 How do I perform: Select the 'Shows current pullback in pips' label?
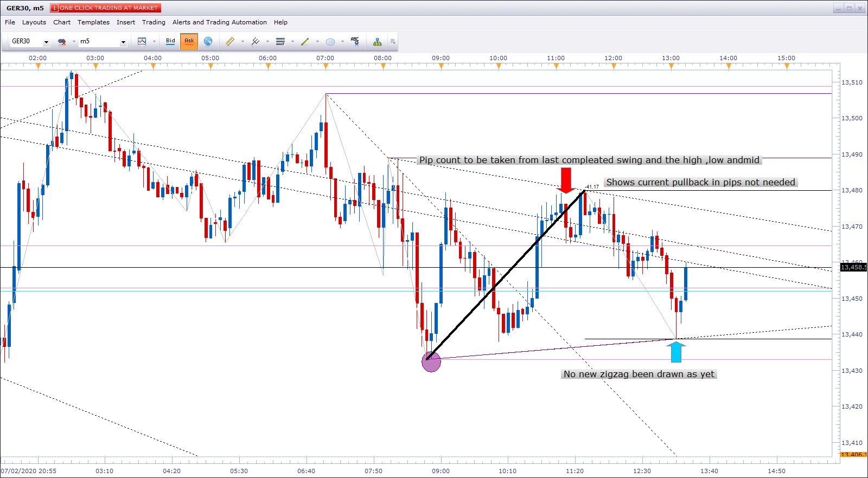(700, 182)
